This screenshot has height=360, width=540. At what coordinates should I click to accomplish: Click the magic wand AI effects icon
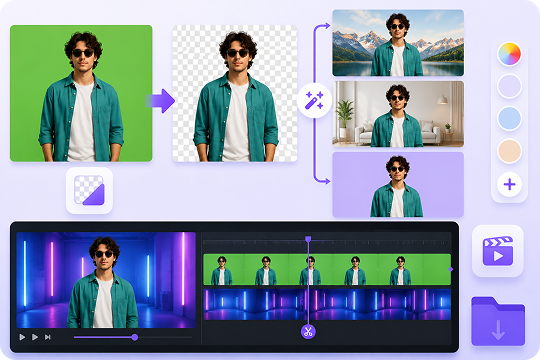point(314,100)
